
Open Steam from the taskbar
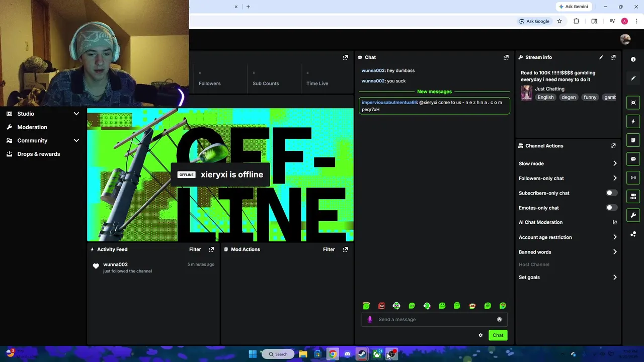coord(362,354)
